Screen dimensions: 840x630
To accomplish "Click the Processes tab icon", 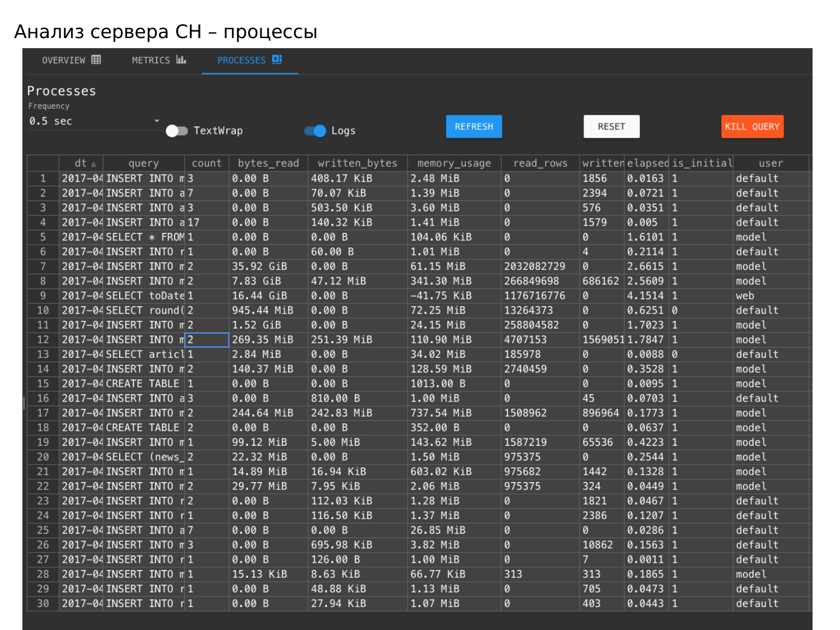I will (277, 59).
